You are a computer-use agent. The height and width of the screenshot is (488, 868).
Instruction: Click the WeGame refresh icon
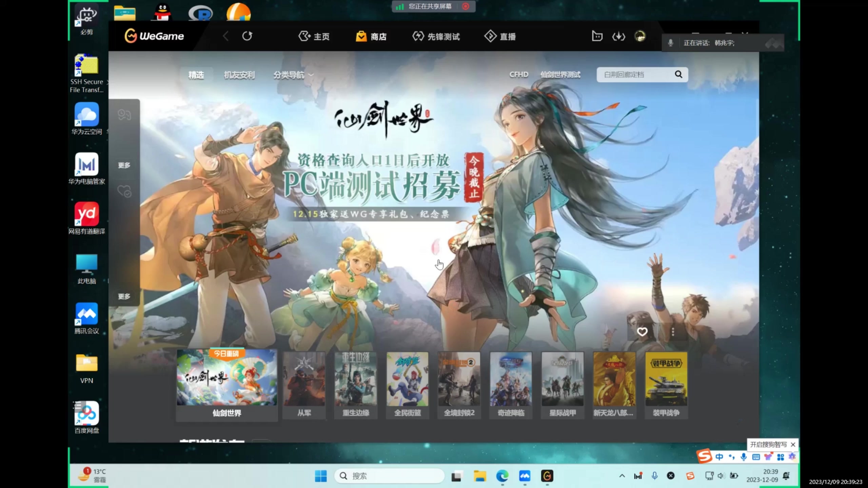247,36
